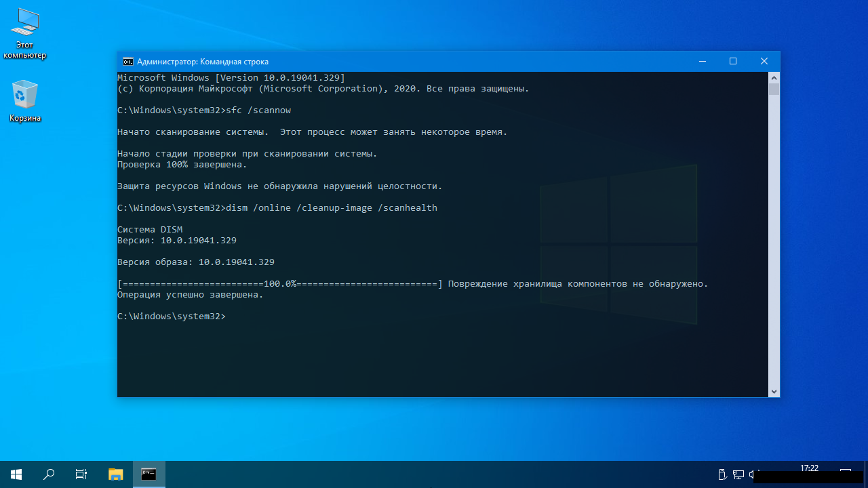Click 'dism /online /cleanup-image /scanhealth' command text
This screenshot has height=488, width=868.
point(332,207)
